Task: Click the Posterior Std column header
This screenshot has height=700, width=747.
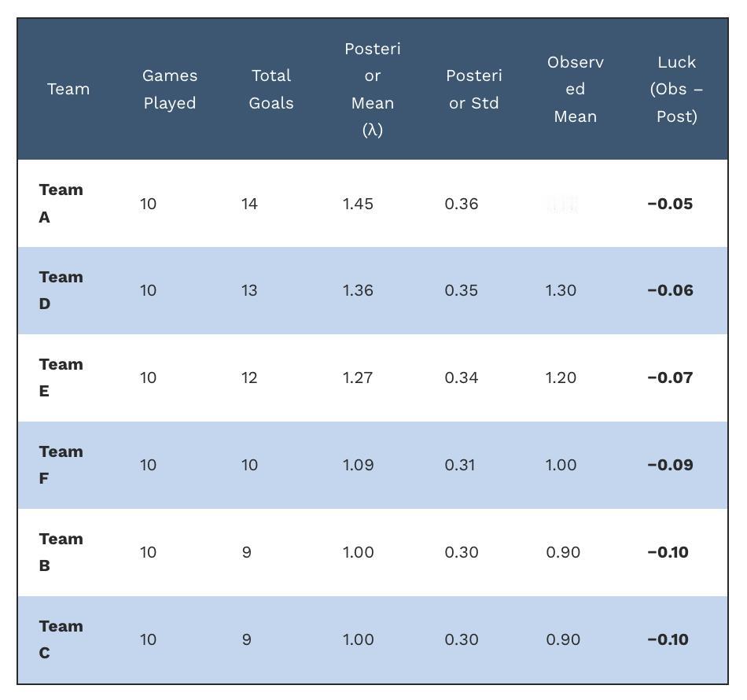Action: click(474, 89)
